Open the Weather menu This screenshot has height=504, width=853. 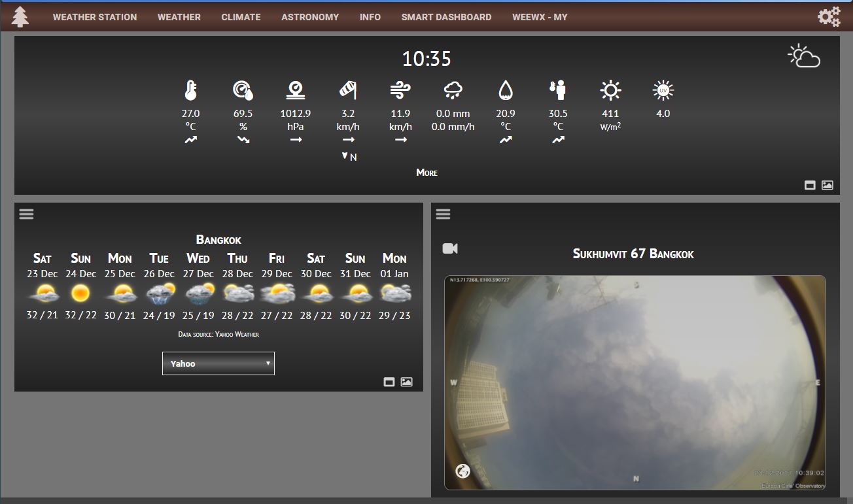pos(179,17)
